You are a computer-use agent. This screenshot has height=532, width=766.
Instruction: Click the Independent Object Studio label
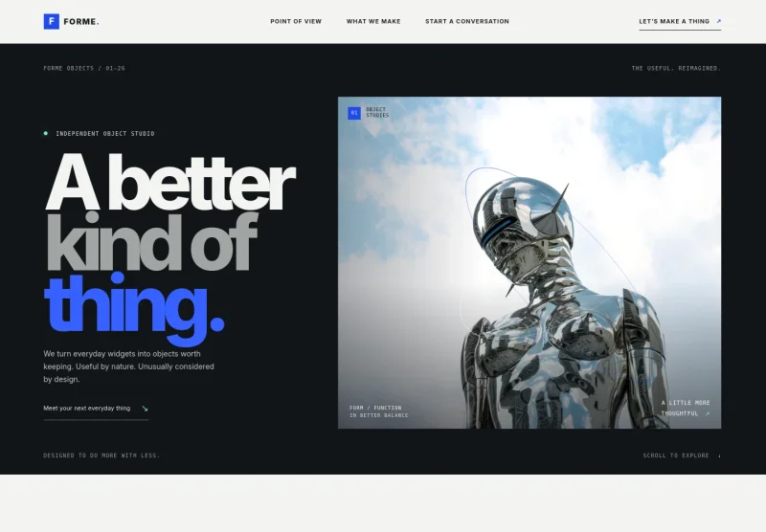[x=105, y=134]
